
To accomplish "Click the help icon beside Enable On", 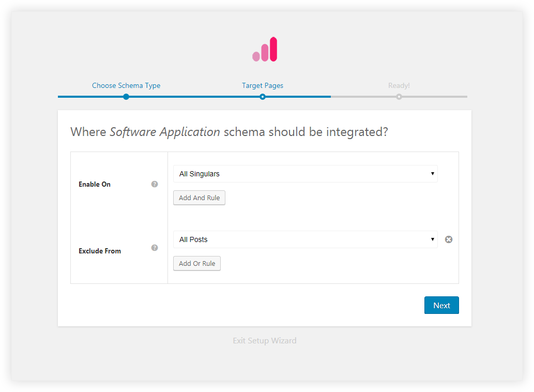I will (155, 184).
